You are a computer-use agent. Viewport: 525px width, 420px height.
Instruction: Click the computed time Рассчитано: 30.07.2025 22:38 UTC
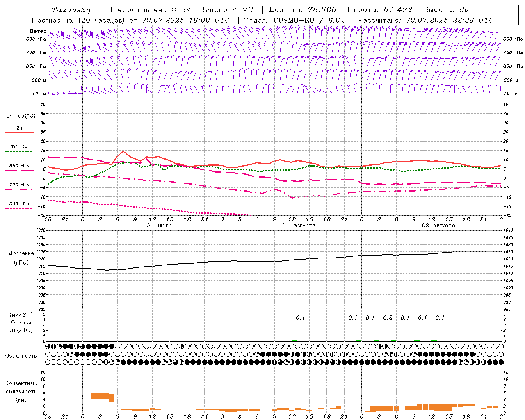[426, 20]
